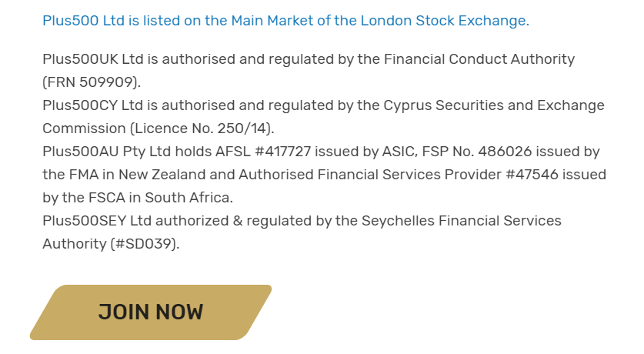Viewport: 644px width, 354px height.
Task: Select the Plus500UK Ltd company name
Action: tap(93, 59)
